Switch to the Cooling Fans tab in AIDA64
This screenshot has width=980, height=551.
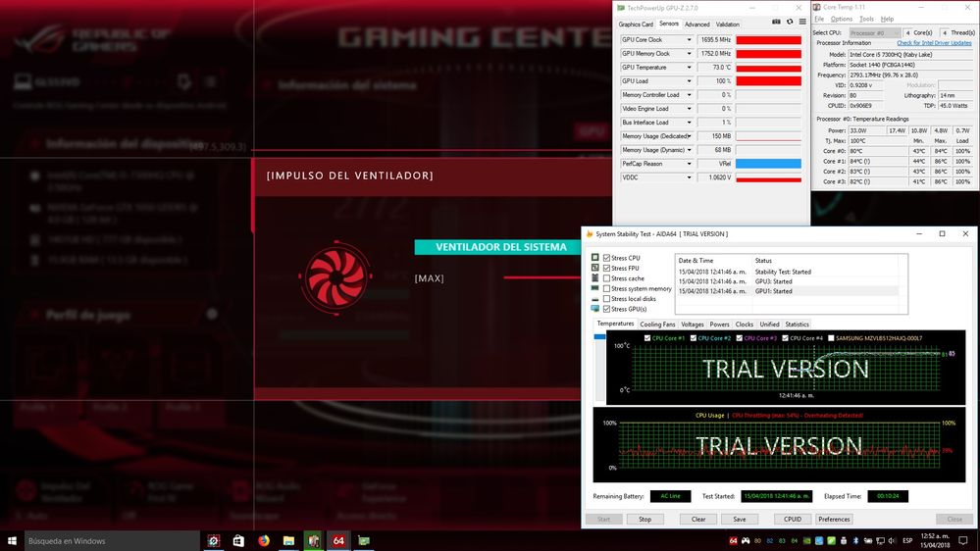coord(657,325)
